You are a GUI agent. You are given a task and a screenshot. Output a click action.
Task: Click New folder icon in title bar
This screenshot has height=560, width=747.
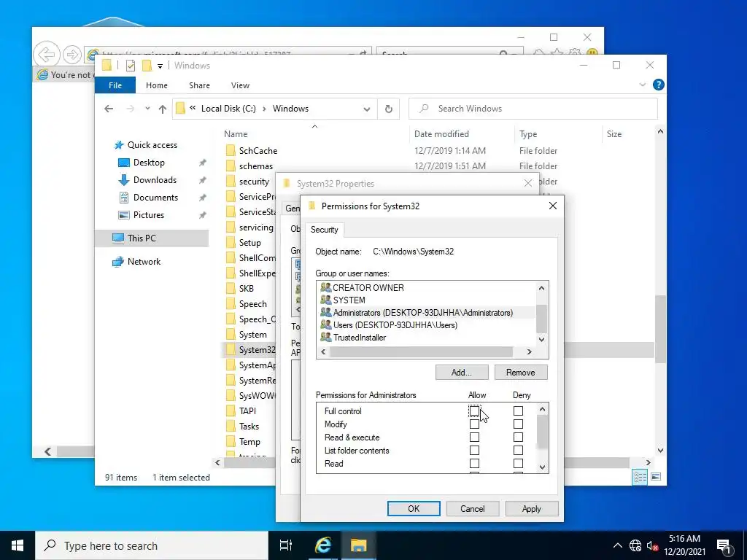point(147,66)
